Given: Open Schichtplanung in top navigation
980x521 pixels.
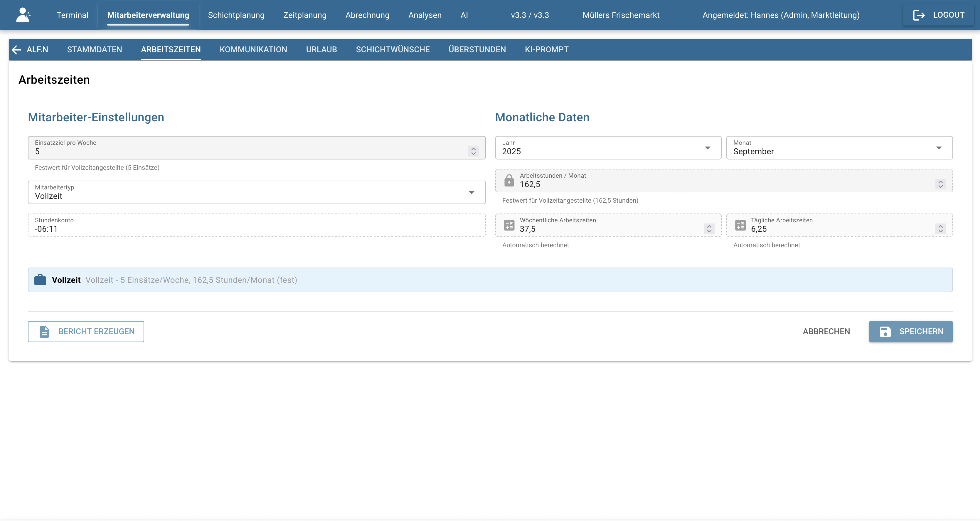Looking at the screenshot, I should click(236, 15).
